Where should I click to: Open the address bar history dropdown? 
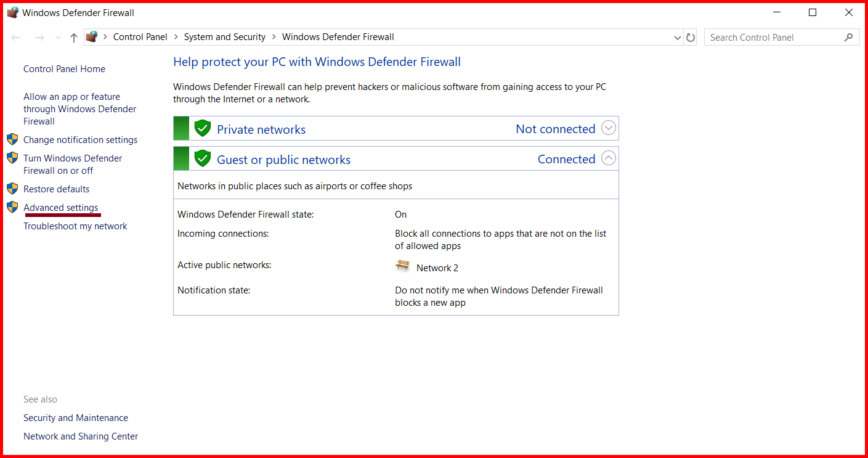677,37
